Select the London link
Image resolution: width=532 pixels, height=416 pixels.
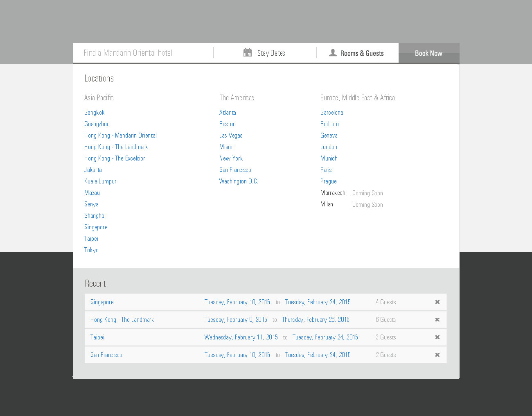coord(329,147)
